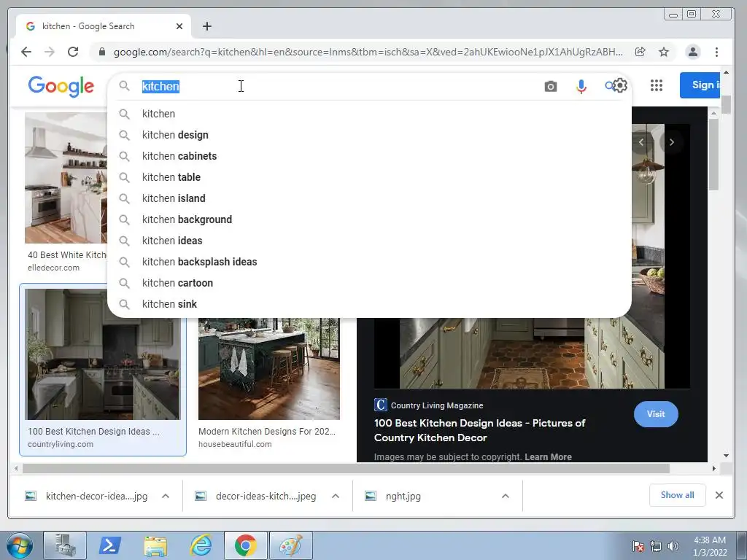Screen dimensions: 747x560
Task: Go back to the previous page
Action: (26, 52)
